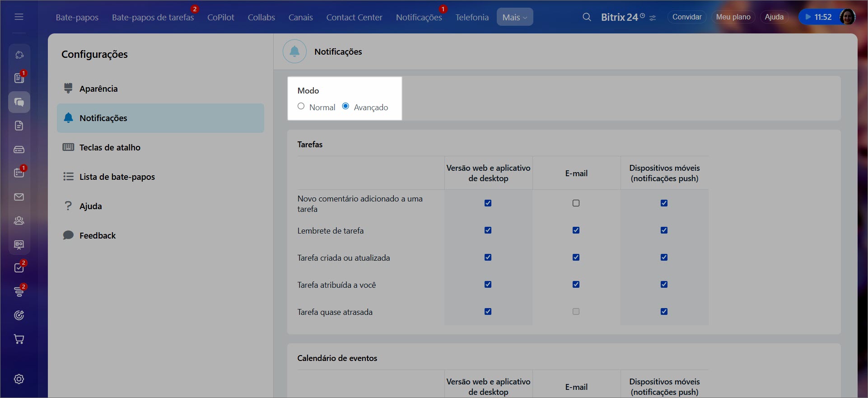
Task: Click the magnifying glass search icon
Action: 587,17
